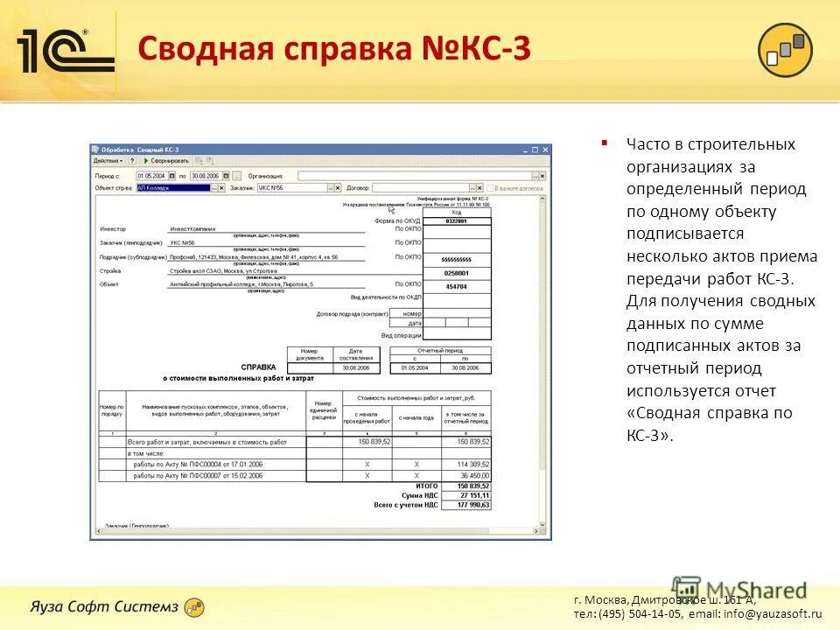Image resolution: width=840 pixels, height=630 pixels.
Task: Click the 1C logo on slide
Action: point(66,52)
